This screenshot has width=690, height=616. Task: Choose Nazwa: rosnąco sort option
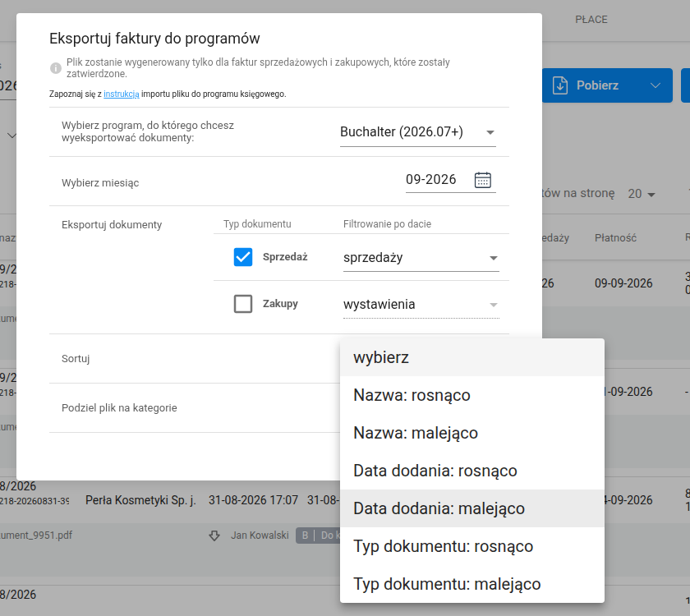[x=472, y=395]
